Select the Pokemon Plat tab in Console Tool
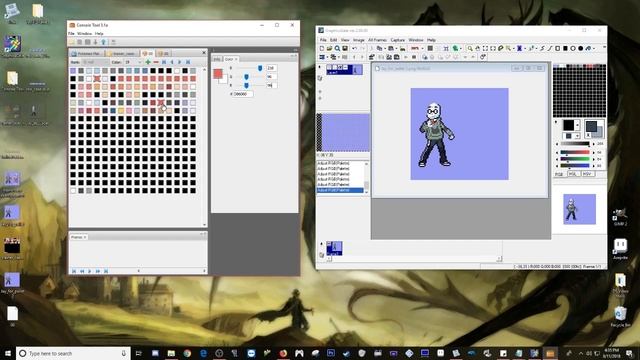 click(x=86, y=53)
